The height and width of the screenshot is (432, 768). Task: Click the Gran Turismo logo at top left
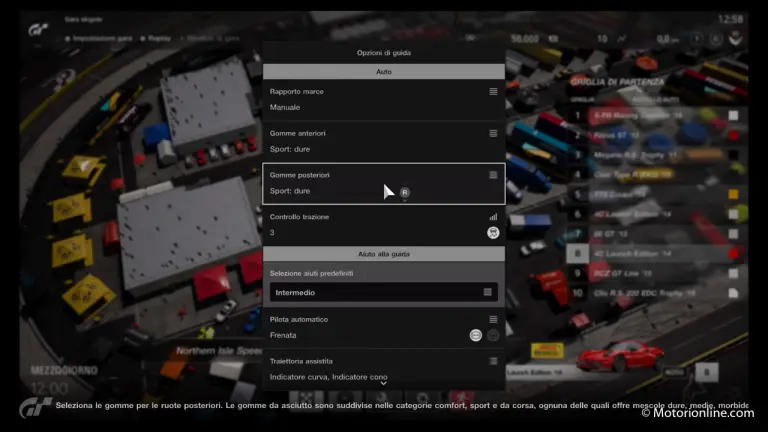point(38,30)
